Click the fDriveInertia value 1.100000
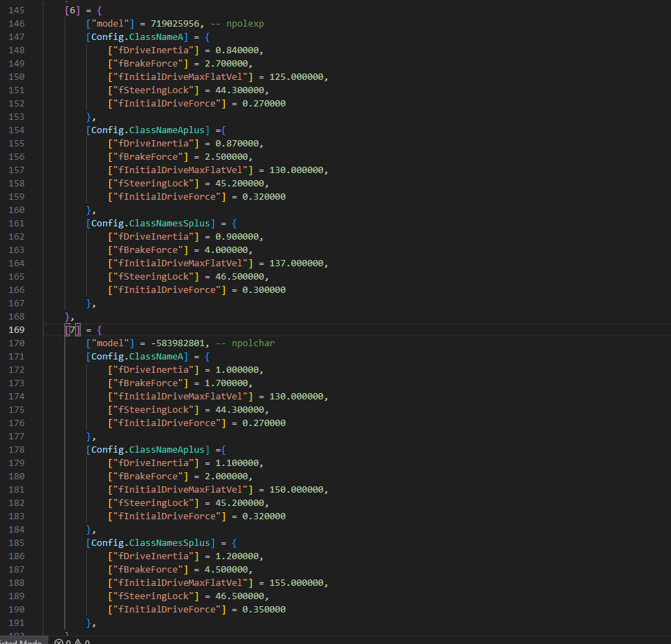Viewport: 671px width, 644px height. (237, 463)
